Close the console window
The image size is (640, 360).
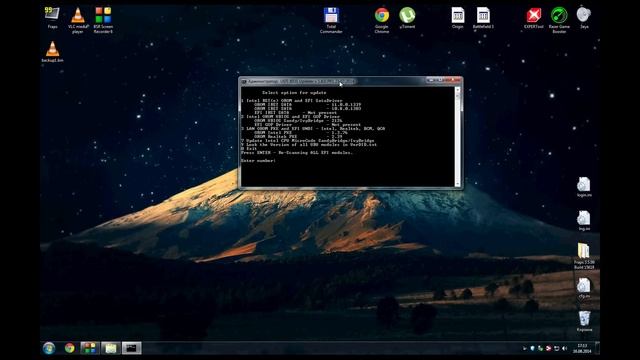click(x=453, y=80)
